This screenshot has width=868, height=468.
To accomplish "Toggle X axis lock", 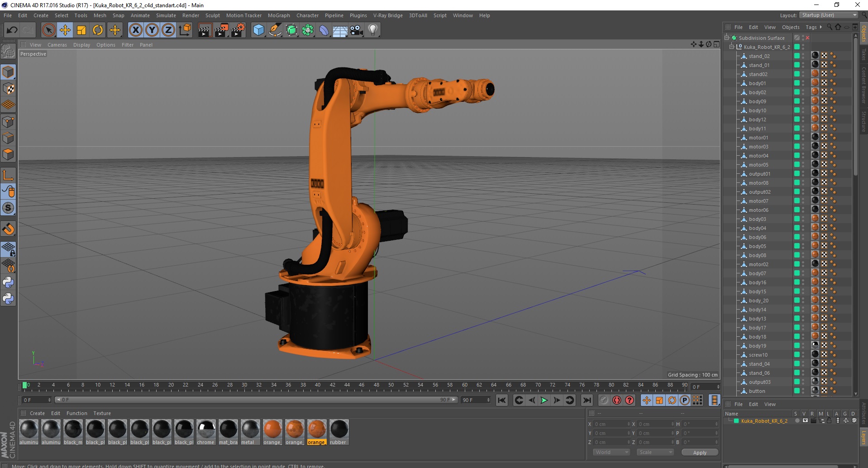I will [135, 30].
